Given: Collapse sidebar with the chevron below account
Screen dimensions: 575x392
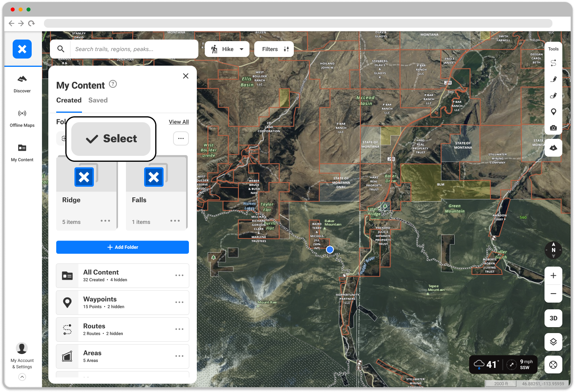Looking at the screenshot, I should [22, 377].
